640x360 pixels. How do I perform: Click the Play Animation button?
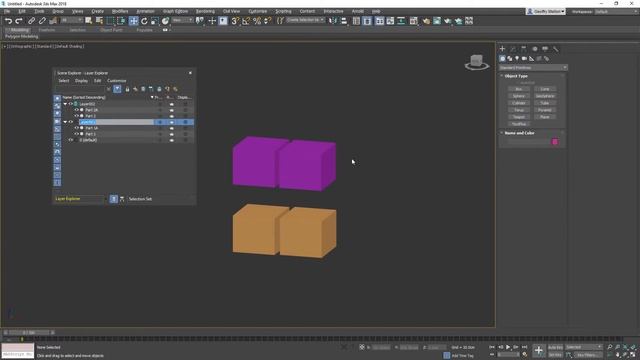508,347
